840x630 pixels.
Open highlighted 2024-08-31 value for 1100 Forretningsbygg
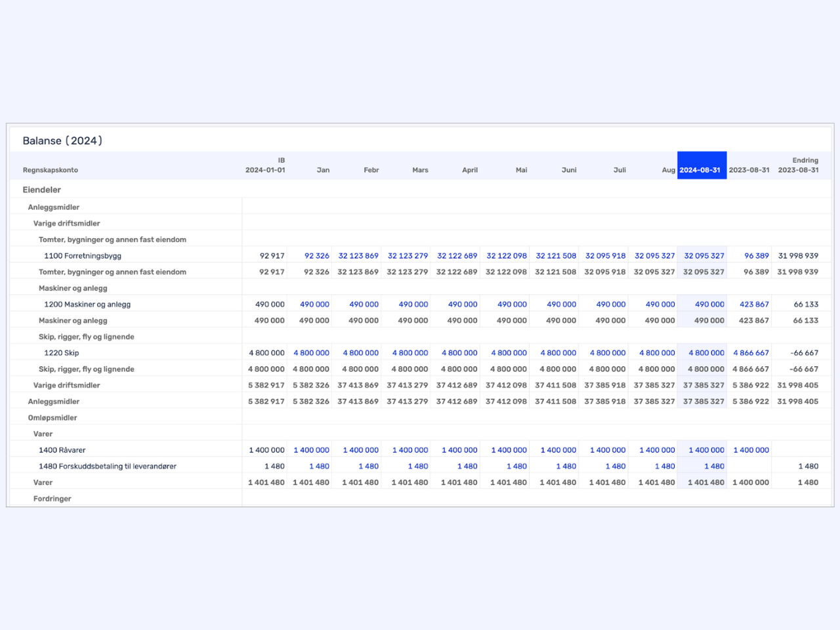[x=704, y=256]
